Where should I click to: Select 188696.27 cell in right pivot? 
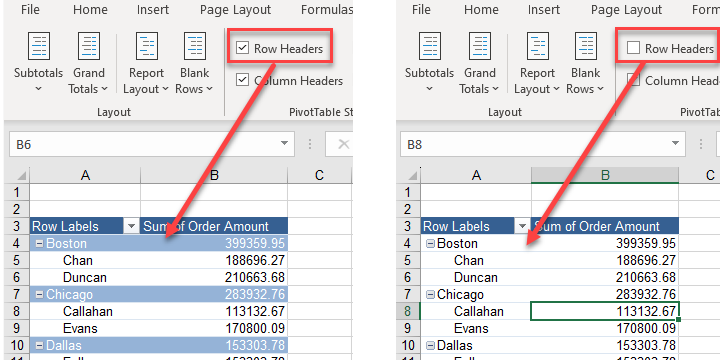pos(605,260)
